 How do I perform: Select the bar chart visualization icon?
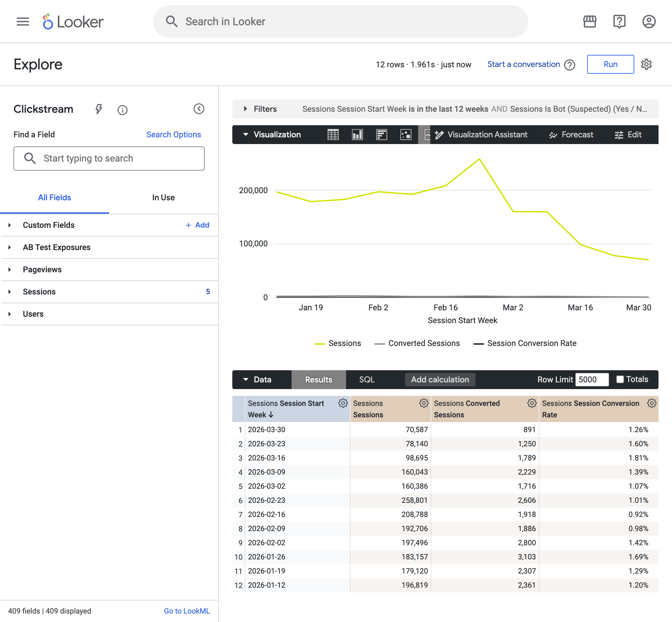point(381,135)
